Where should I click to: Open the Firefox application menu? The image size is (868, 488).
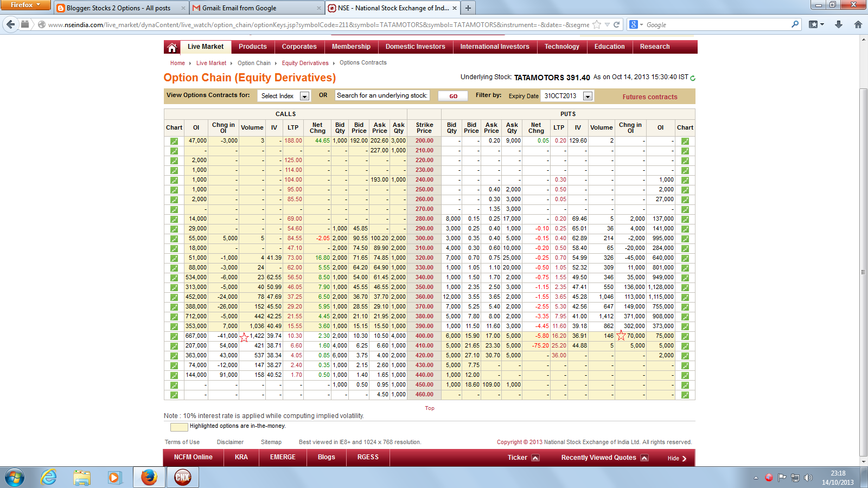25,5
